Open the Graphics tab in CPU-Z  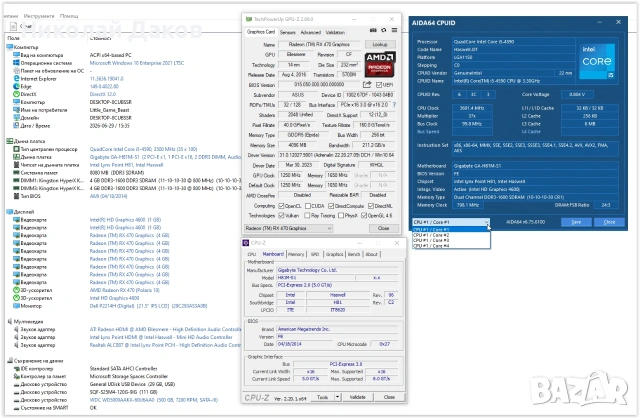[x=335, y=254]
